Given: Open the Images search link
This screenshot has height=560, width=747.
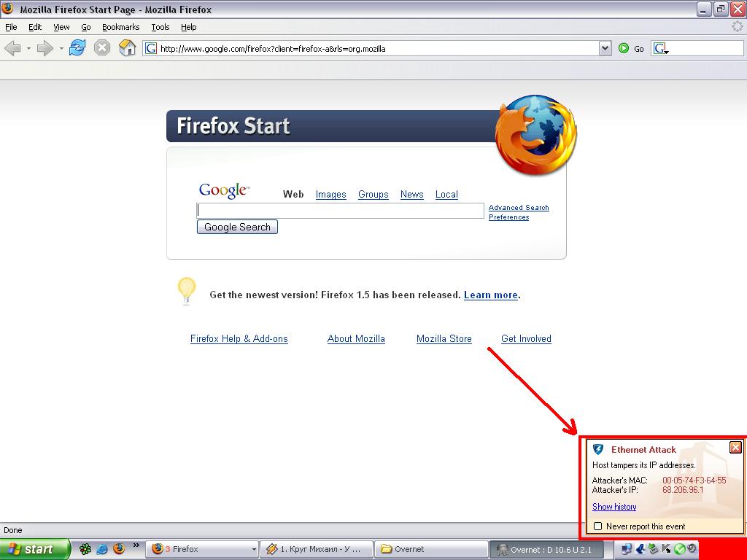Looking at the screenshot, I should 330,194.
